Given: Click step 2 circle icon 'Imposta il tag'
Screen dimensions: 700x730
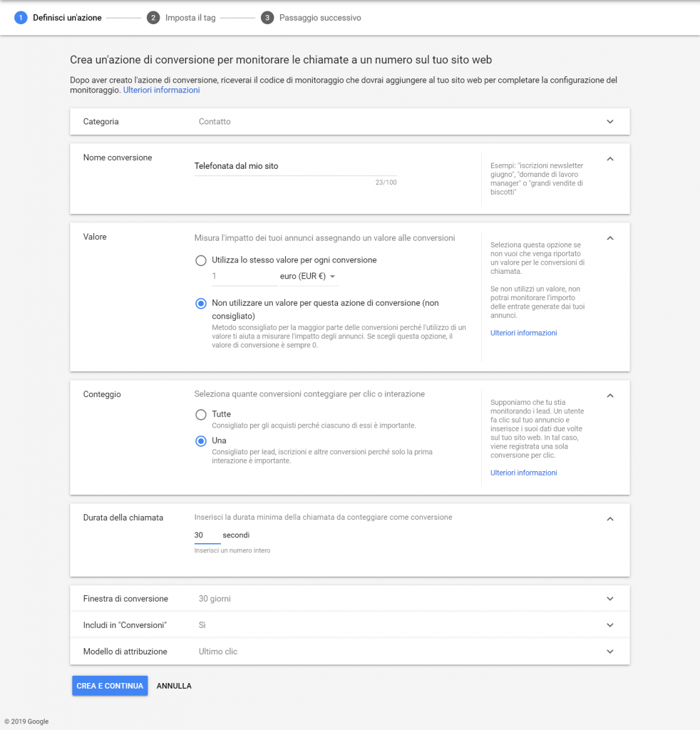Looking at the screenshot, I should coord(153,18).
